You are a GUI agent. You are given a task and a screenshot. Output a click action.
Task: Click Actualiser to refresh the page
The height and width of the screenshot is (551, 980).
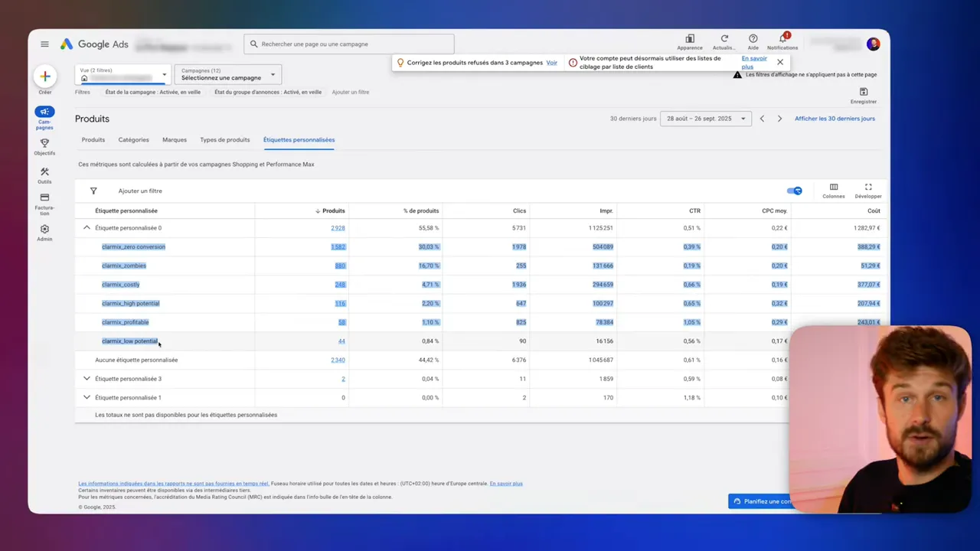[724, 38]
